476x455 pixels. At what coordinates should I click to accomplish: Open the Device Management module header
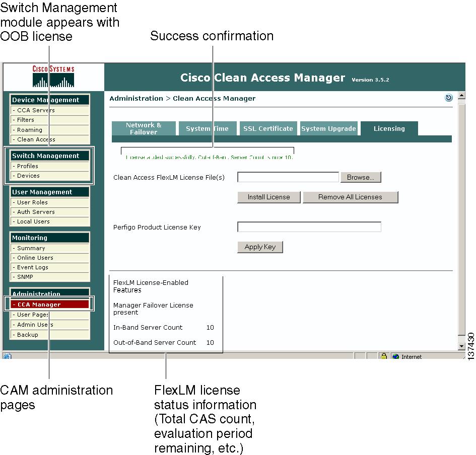coord(50,100)
